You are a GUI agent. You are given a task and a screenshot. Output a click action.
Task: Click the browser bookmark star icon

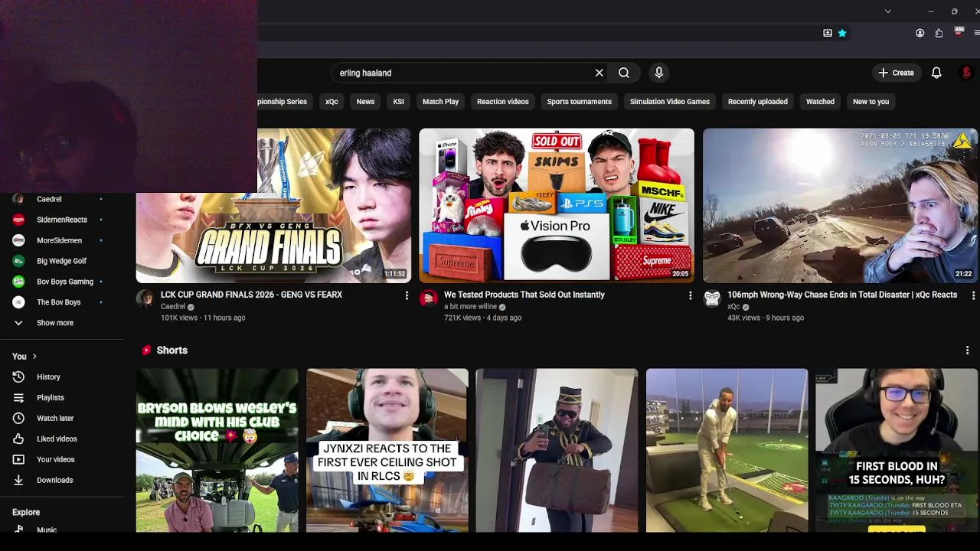(x=842, y=33)
